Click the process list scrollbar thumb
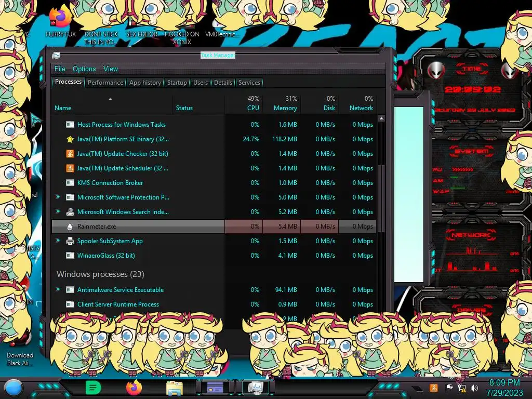Screen dimensions: 532x399 [x=381, y=198]
